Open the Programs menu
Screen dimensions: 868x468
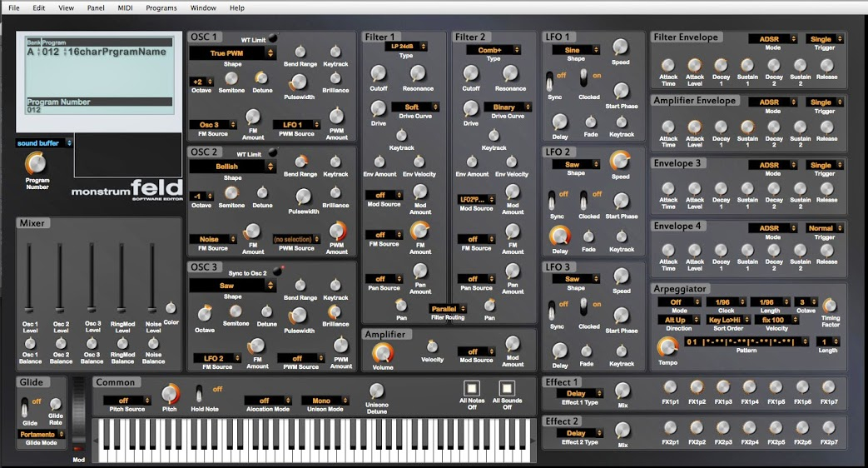[x=161, y=7]
